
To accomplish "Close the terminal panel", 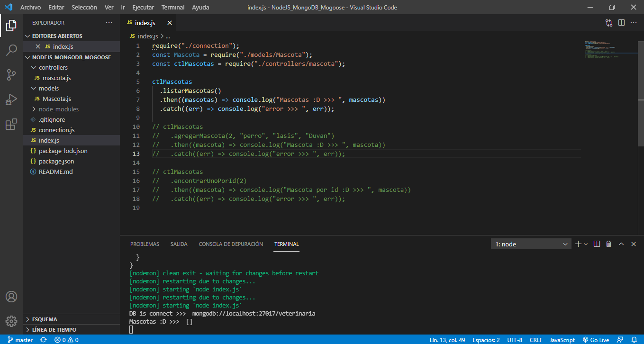I will pos(634,244).
